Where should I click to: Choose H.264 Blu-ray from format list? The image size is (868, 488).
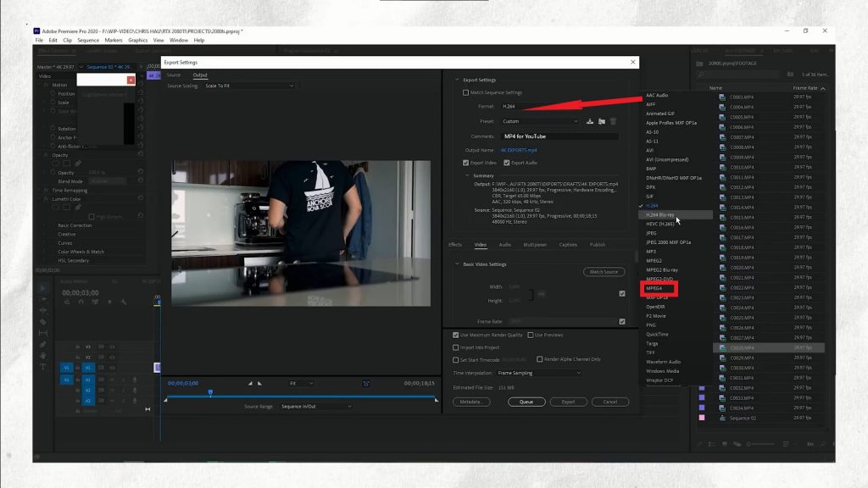[x=659, y=214]
